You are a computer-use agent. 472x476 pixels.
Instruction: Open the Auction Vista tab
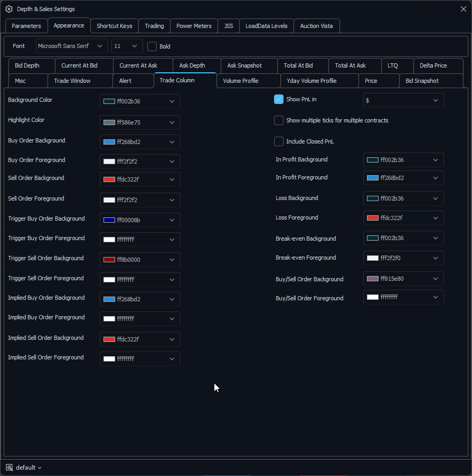(316, 26)
